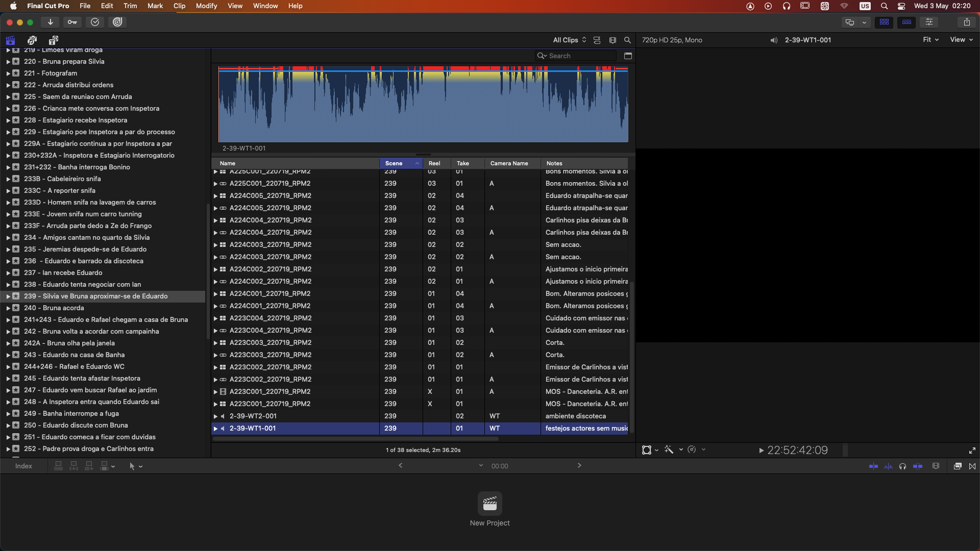Open the Mark menu

click(155, 6)
